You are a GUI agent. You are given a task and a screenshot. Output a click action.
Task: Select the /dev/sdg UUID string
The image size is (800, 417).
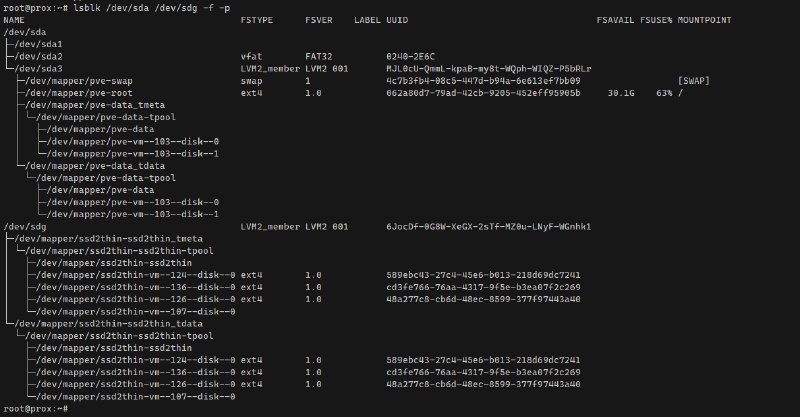click(x=488, y=227)
